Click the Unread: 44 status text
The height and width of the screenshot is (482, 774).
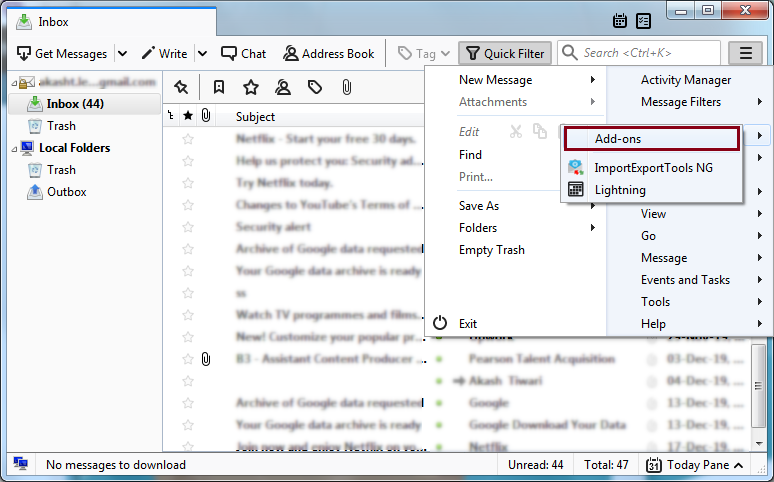[x=536, y=465]
